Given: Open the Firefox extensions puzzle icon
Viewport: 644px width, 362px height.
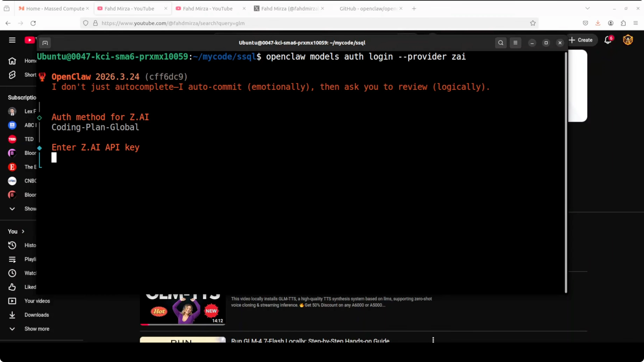Looking at the screenshot, I should tap(623, 23).
